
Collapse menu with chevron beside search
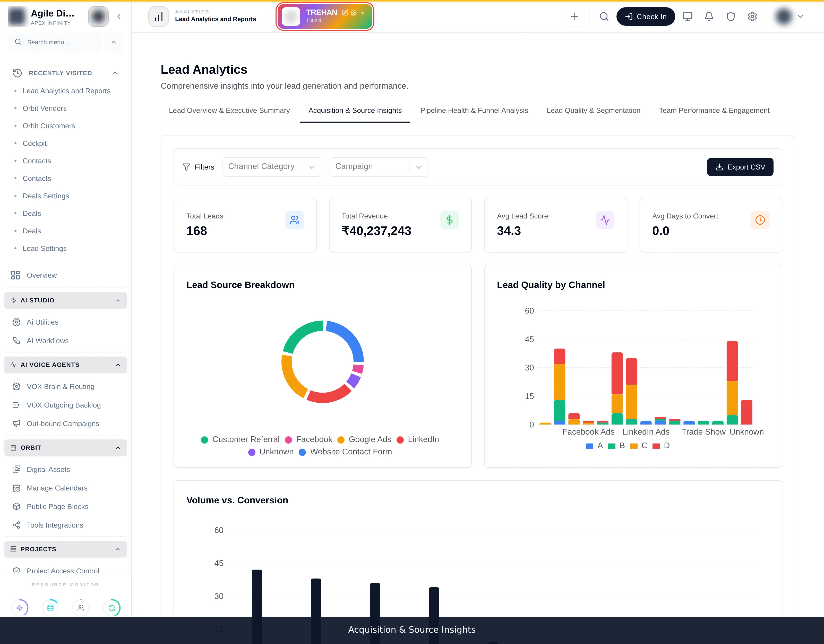[114, 42]
